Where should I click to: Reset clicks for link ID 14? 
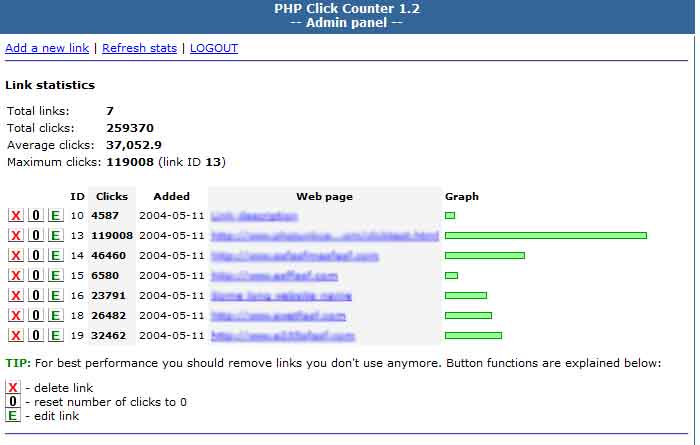[x=36, y=256]
